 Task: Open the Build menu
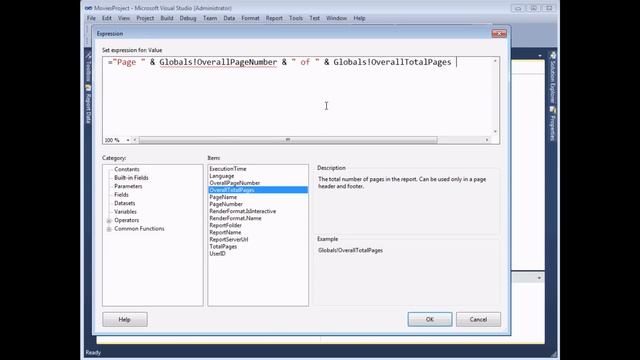pos(167,18)
